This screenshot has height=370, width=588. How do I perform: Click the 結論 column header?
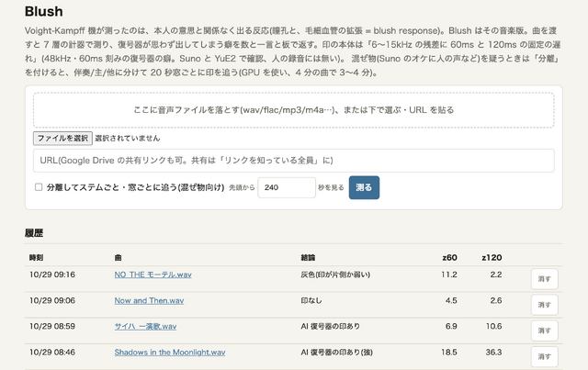(308, 258)
